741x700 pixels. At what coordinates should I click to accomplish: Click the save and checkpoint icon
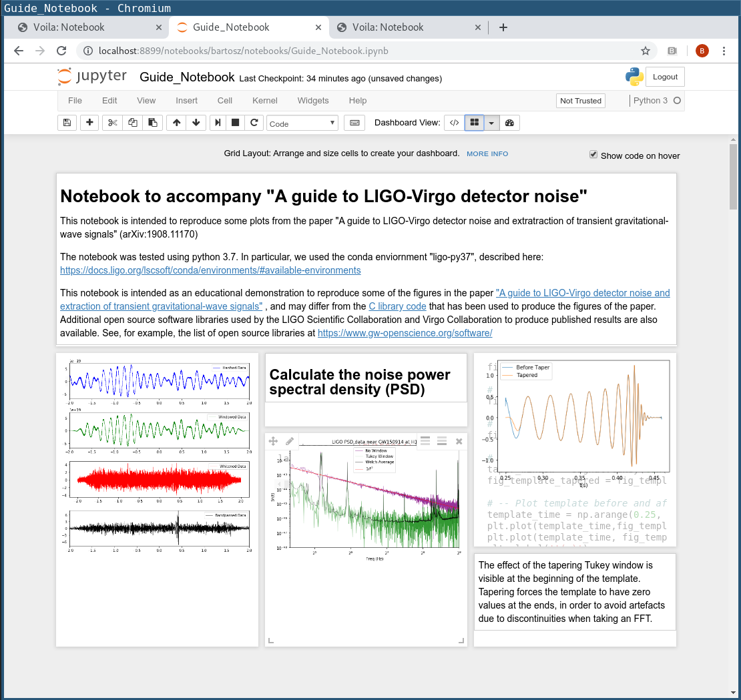[67, 123]
